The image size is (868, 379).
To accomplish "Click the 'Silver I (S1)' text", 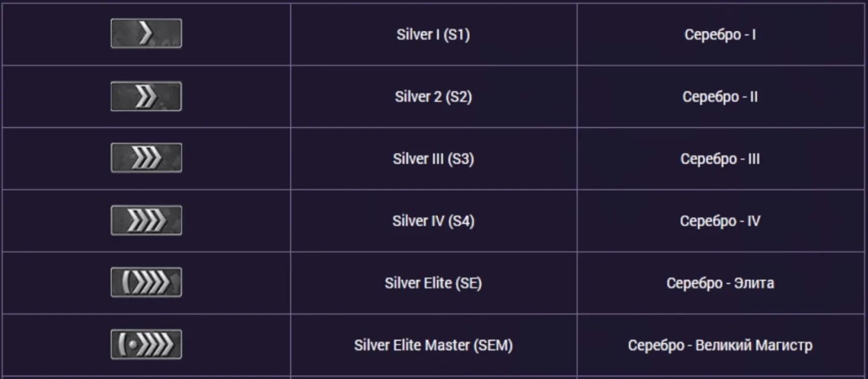I will [433, 35].
